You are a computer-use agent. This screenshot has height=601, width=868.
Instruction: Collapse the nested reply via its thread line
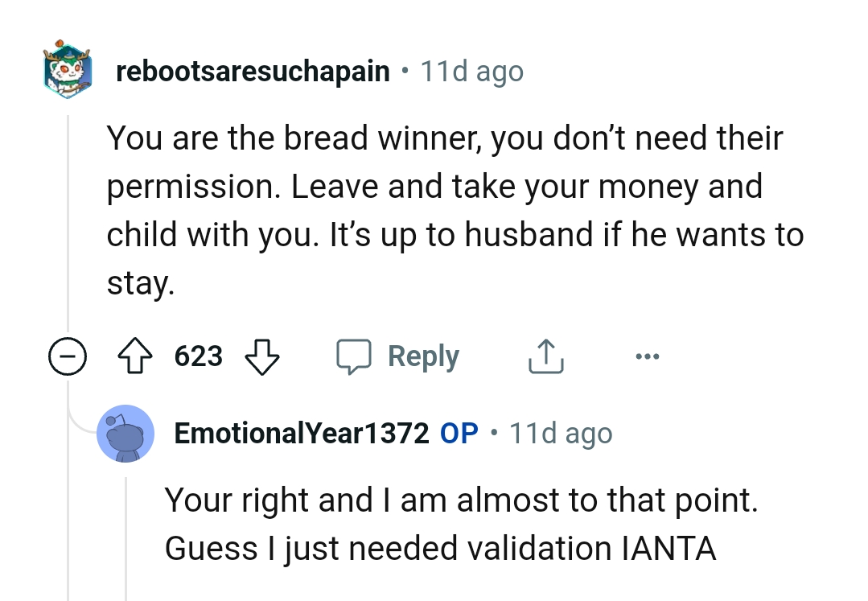pos(126,531)
